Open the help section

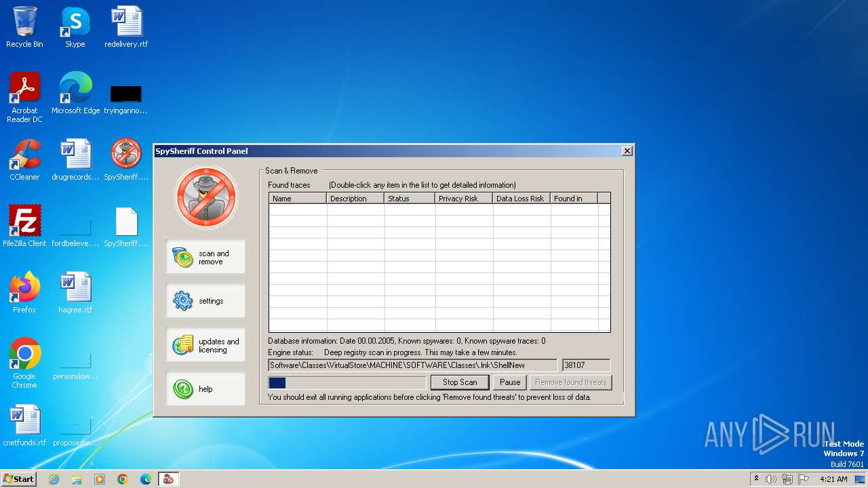(205, 389)
